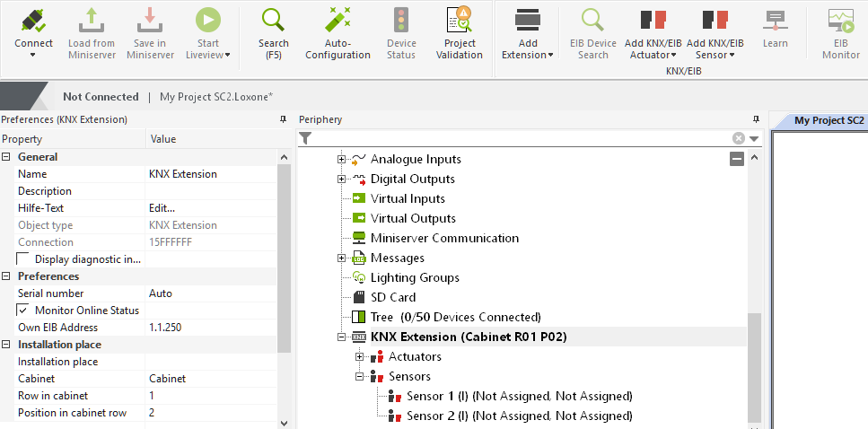Collapse the Sensors tree node
Viewport: 868px width, 429px height.
point(359,376)
